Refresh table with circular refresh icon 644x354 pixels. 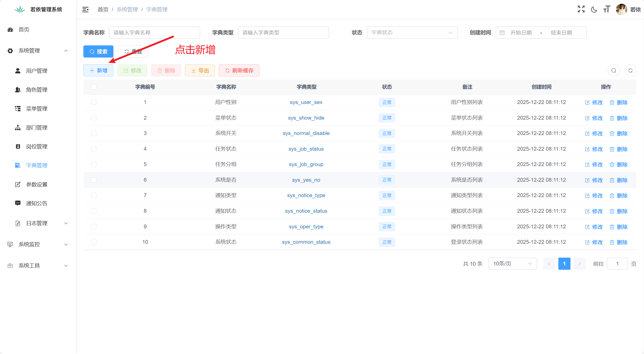click(x=630, y=70)
